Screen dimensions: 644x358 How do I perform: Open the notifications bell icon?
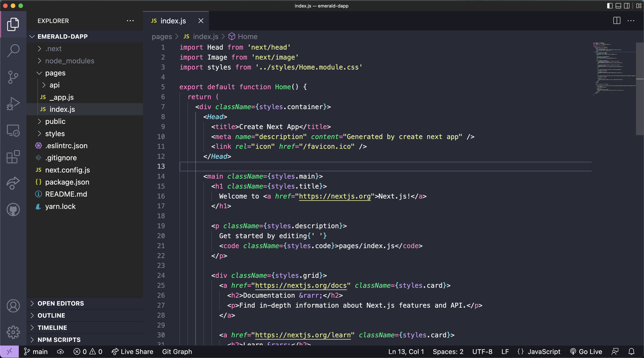click(x=631, y=351)
